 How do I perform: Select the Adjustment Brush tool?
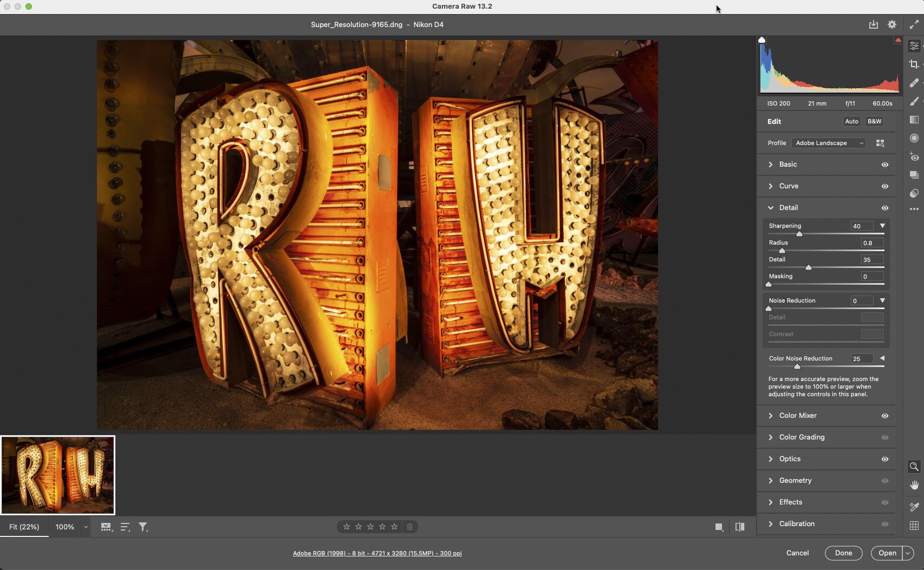[914, 101]
